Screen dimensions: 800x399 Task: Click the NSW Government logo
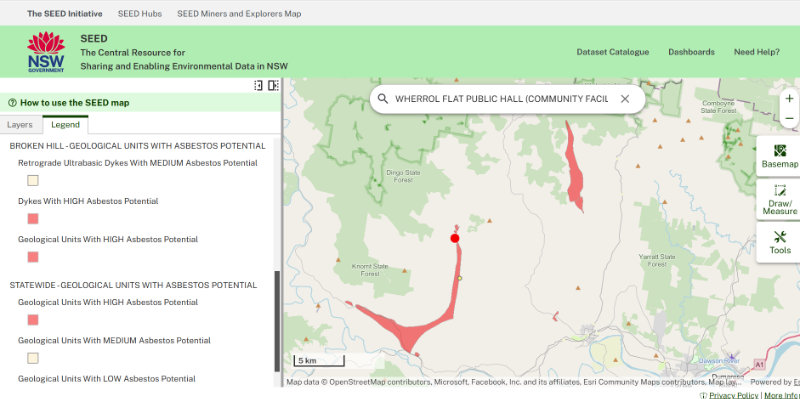point(46,52)
